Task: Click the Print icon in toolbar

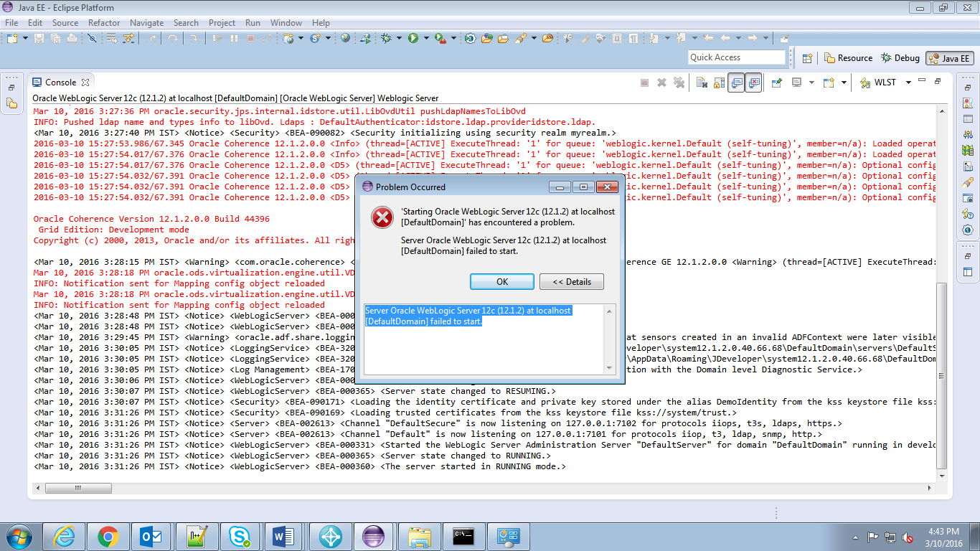Action: tap(72, 38)
